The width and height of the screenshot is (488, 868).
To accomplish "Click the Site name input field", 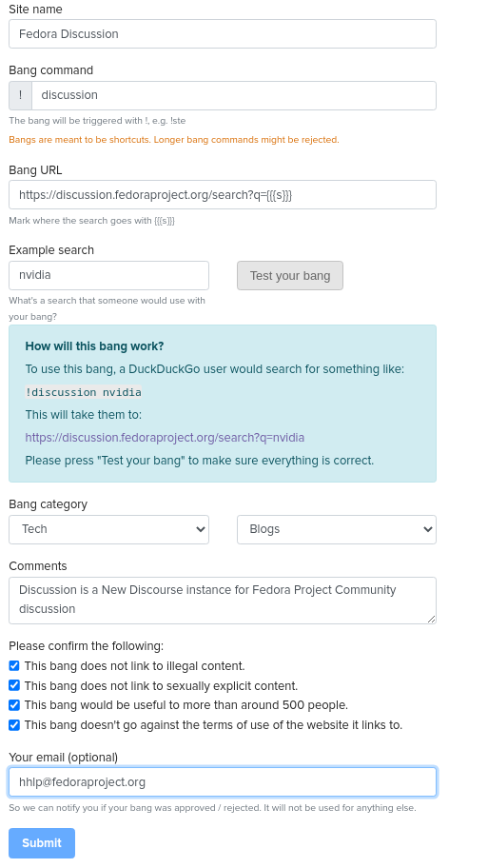I will click(223, 33).
